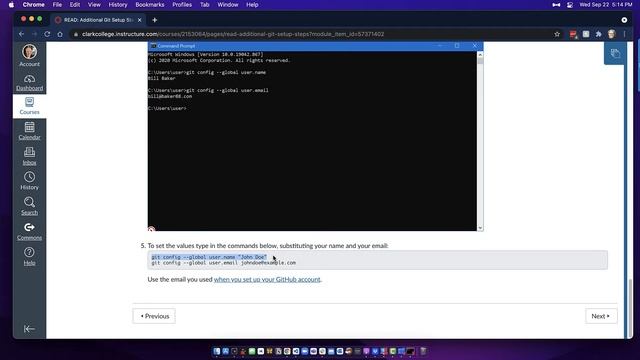Go to the Next page
The width and height of the screenshot is (640, 360).
[601, 316]
